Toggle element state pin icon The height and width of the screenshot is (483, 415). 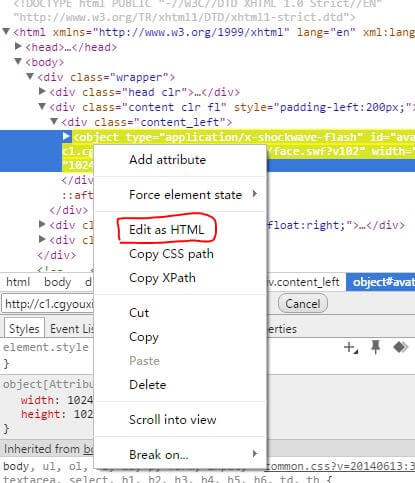pos(376,347)
